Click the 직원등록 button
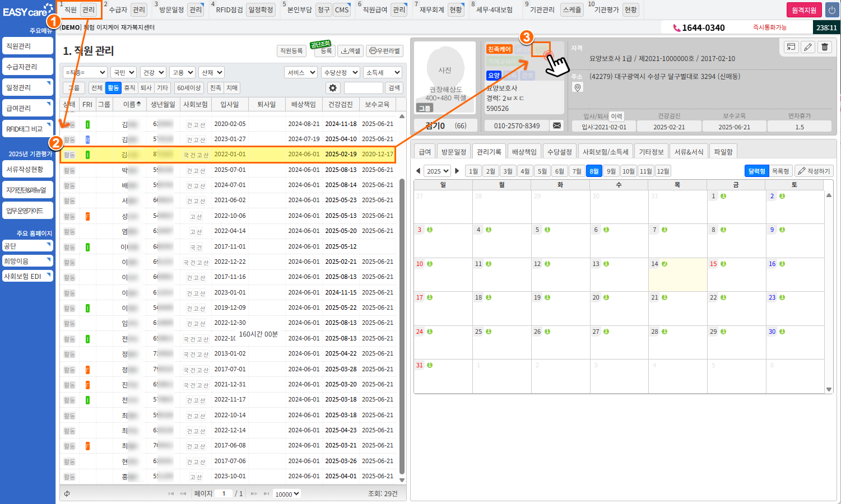 291,50
